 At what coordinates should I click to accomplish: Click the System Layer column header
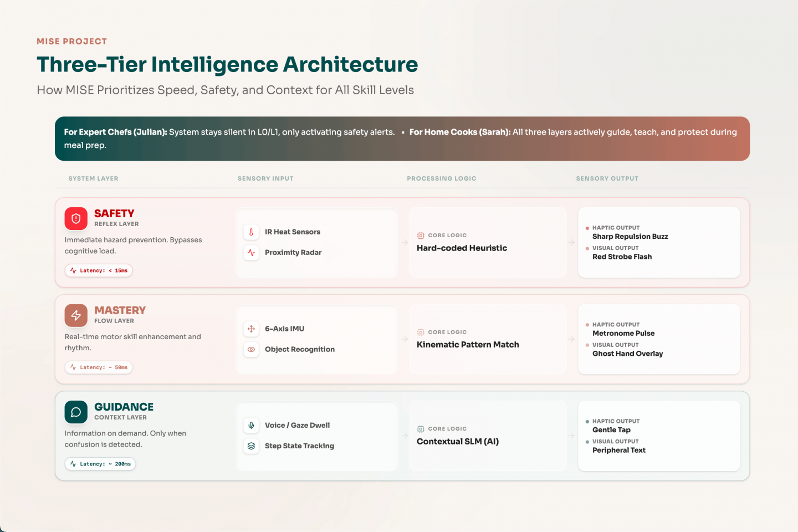[x=93, y=178]
